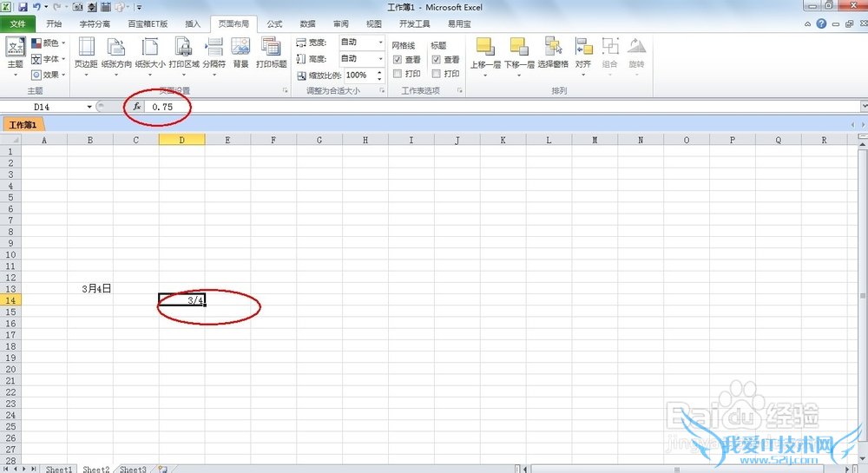The height and width of the screenshot is (473, 868).
Task: Add a sheet 背景 background image
Action: [240, 53]
